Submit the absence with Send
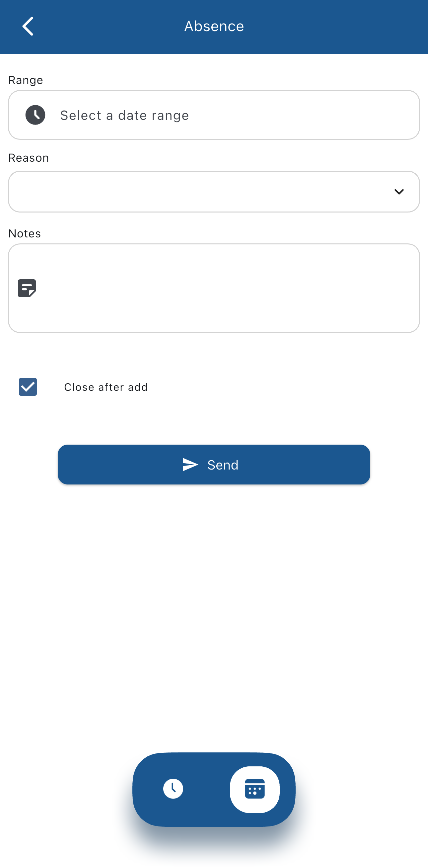 214,464
